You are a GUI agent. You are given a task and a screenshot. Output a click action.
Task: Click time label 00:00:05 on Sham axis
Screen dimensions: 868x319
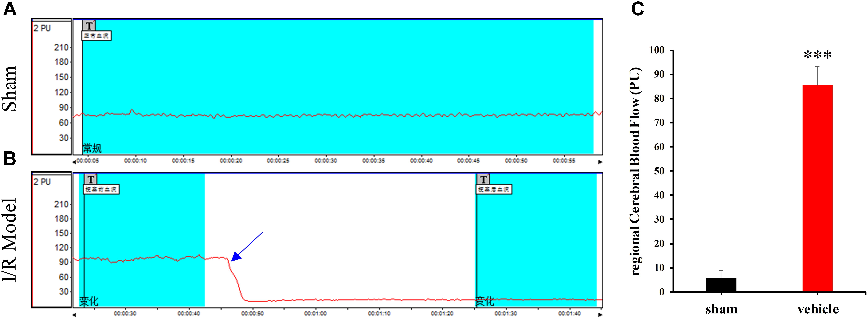click(x=88, y=161)
